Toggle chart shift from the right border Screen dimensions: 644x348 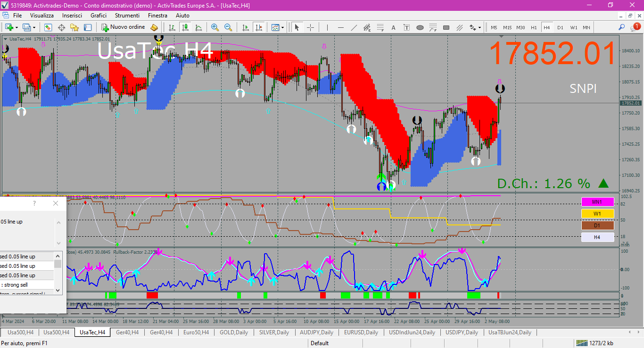tap(258, 27)
